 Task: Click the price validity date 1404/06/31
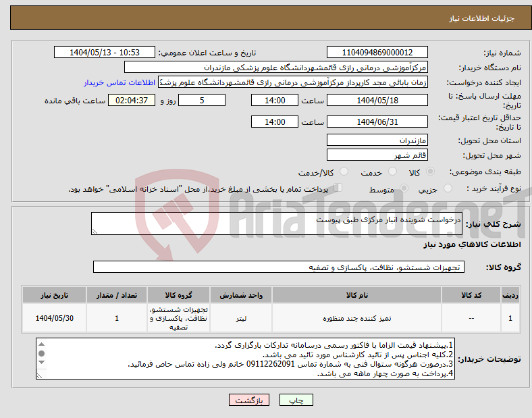pos(377,122)
